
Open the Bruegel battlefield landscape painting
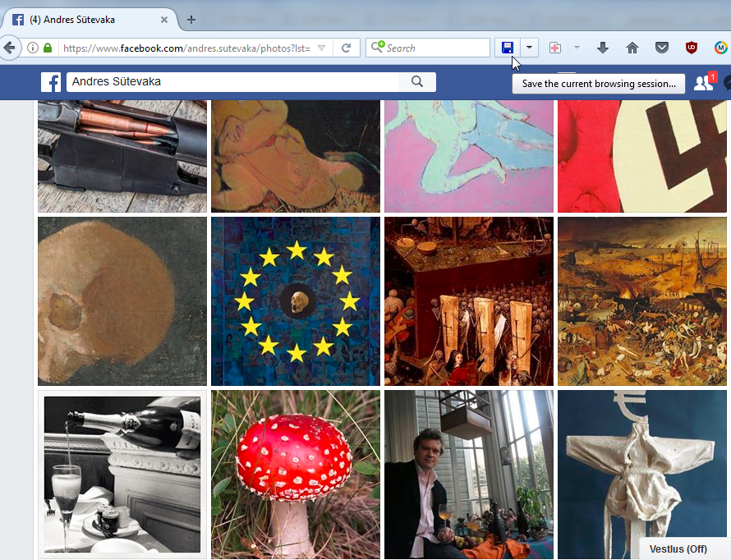(642, 301)
